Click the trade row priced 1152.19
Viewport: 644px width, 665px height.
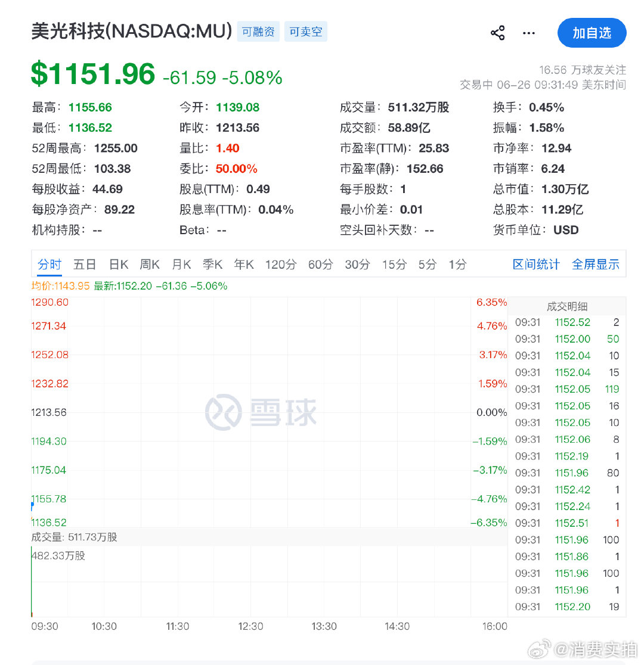click(566, 456)
